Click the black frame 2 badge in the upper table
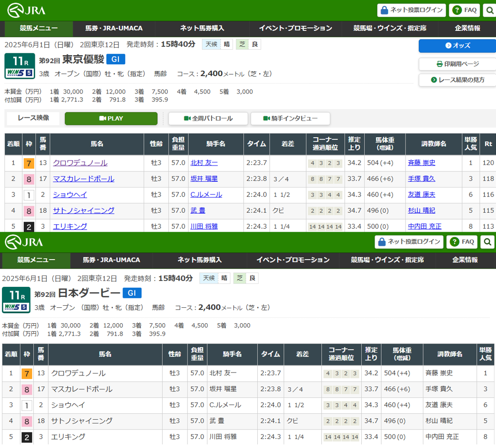496x448 pixels. click(x=29, y=227)
